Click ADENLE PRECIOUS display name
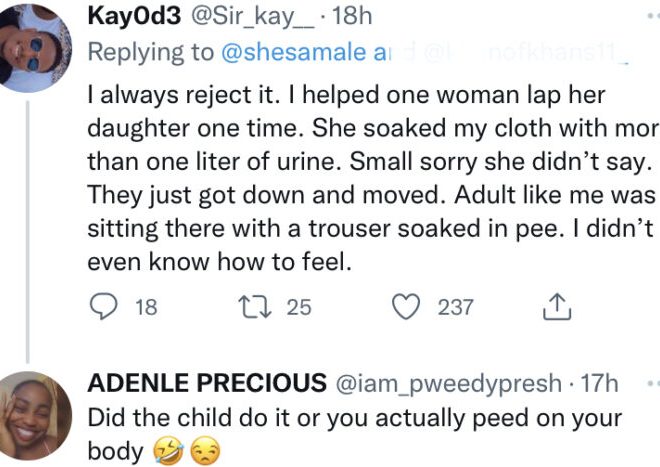The height and width of the screenshot is (467, 660). click(x=207, y=383)
